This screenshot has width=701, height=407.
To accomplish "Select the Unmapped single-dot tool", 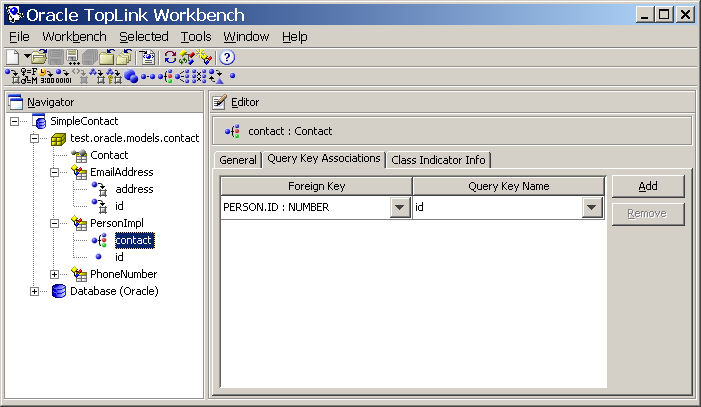I will tap(232, 76).
